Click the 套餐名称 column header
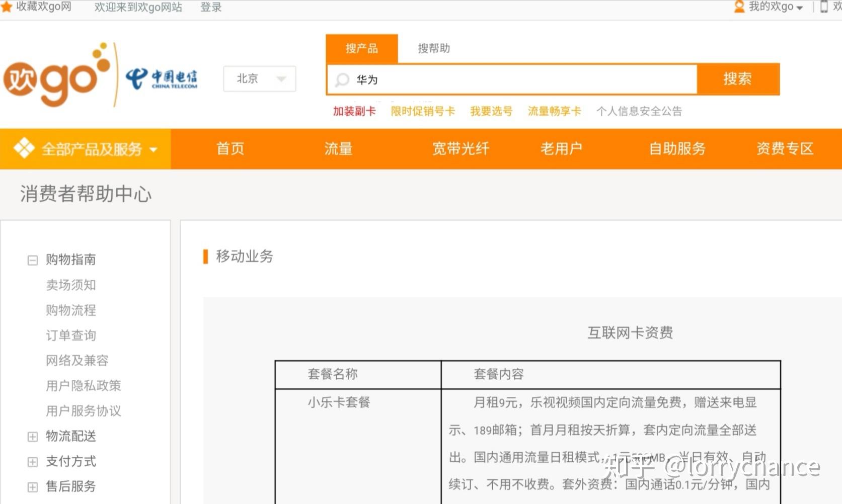 pos(333,374)
